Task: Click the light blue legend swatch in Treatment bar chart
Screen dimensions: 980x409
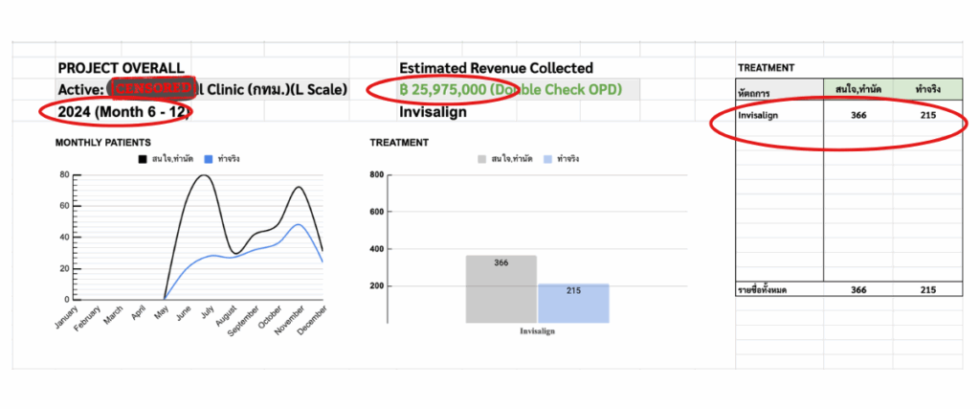Action: click(548, 159)
